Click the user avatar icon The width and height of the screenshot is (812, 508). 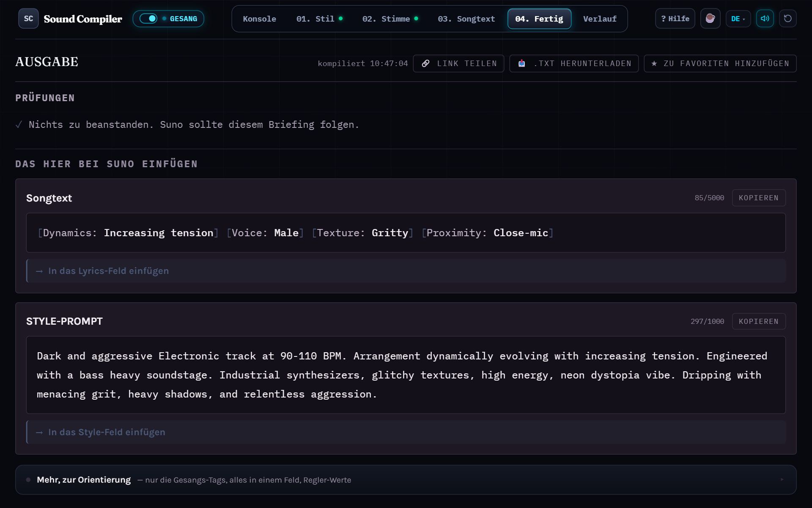710,19
